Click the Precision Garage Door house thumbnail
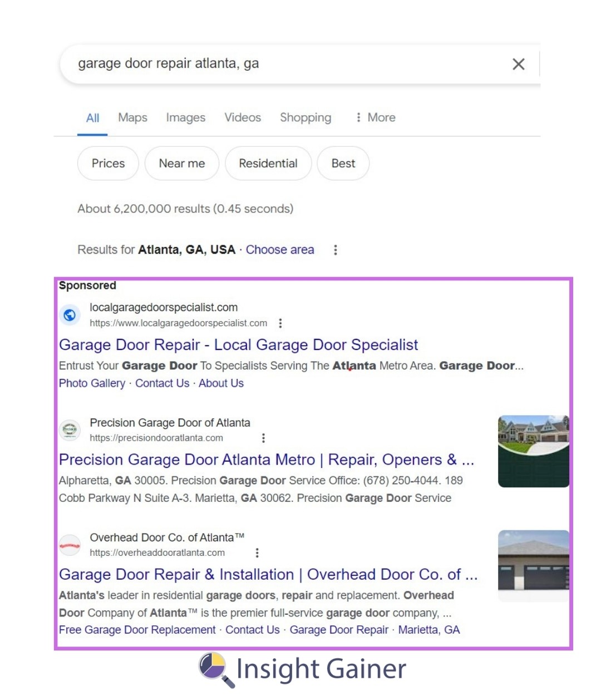The image size is (601, 700). pos(533,451)
